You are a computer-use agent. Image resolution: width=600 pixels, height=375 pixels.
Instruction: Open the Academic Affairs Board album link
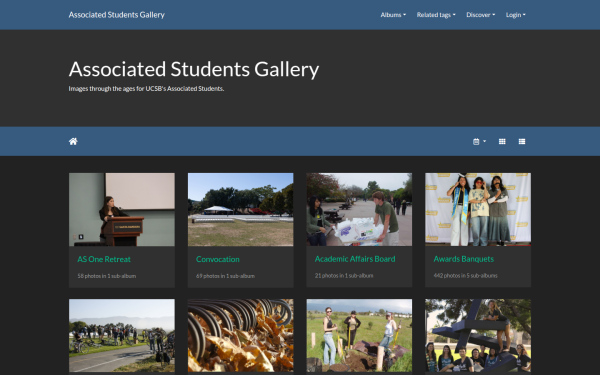click(355, 259)
